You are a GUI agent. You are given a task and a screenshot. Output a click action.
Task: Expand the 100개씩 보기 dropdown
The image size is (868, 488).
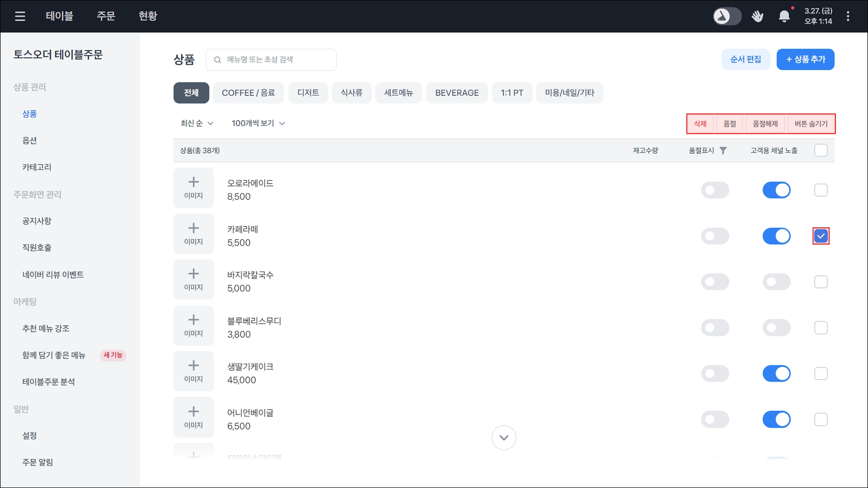coord(258,123)
